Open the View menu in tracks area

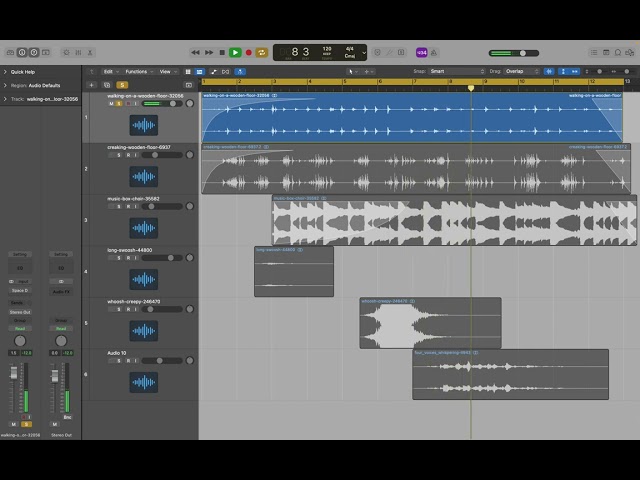[x=168, y=71]
